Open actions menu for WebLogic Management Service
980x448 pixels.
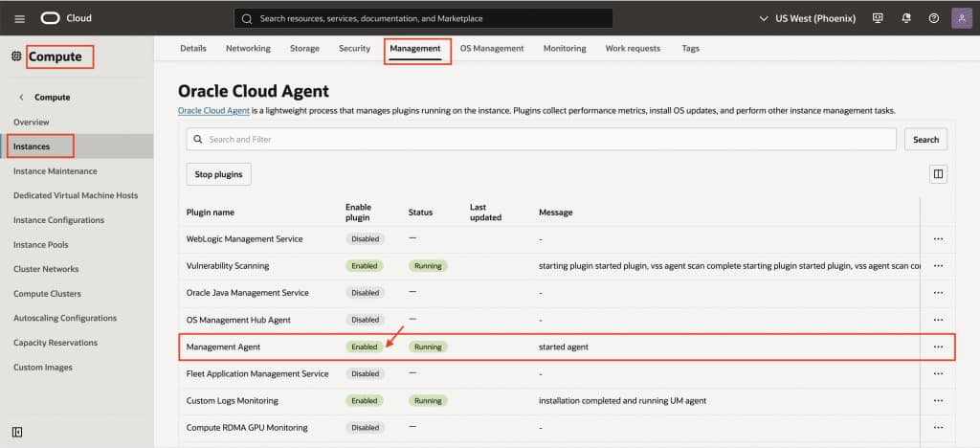[938, 238]
